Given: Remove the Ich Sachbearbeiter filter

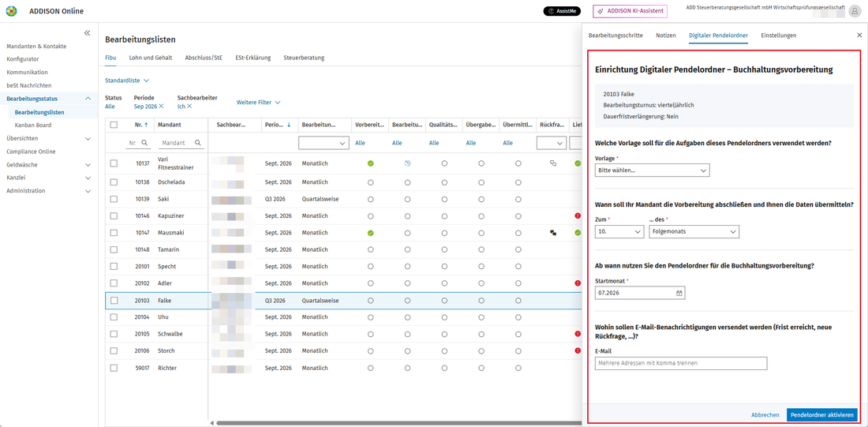Looking at the screenshot, I should coord(189,106).
